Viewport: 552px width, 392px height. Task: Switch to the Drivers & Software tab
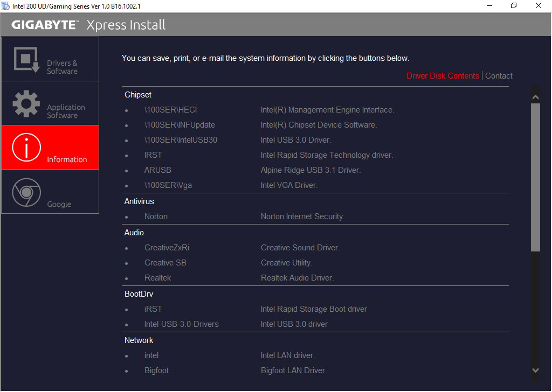pos(50,59)
